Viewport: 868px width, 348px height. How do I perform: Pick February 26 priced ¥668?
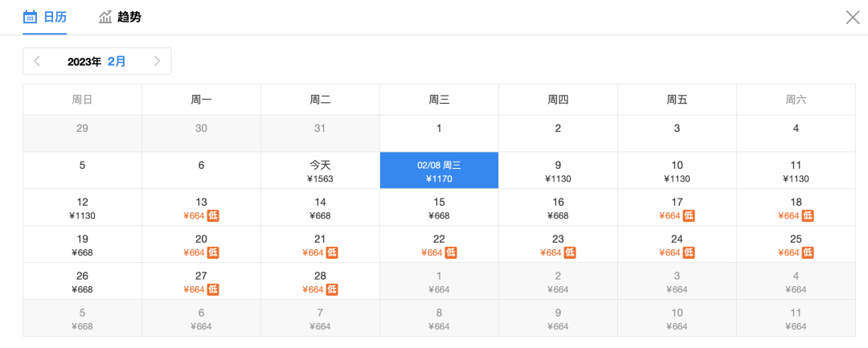point(82,281)
